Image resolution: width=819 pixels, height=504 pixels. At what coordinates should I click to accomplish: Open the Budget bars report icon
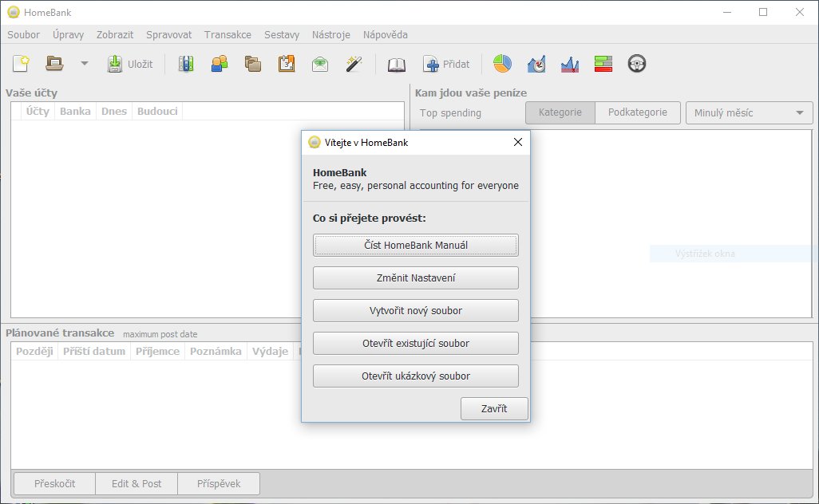[x=603, y=64]
